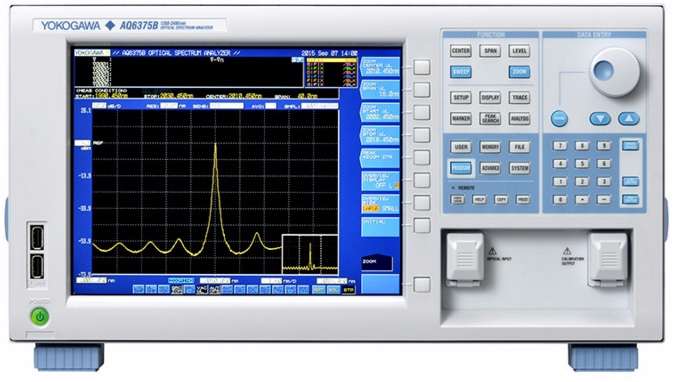
Task: Toggle the blue SWEEP key
Action: tap(461, 72)
